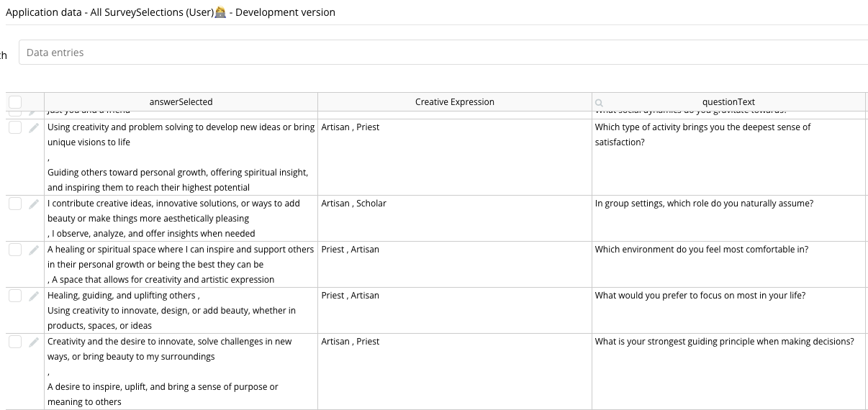Open editor for 'A healing or spiritual space' row

coord(33,250)
